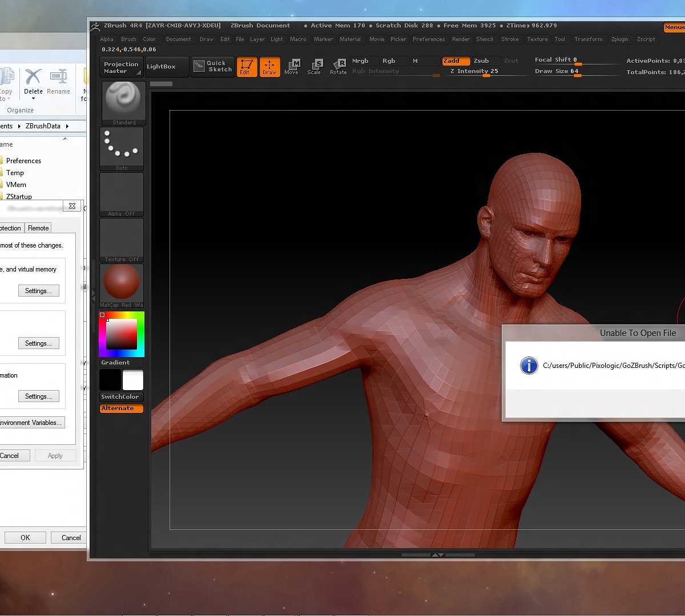The height and width of the screenshot is (616, 685).
Task: Open the Texture Off selector
Action: [122, 240]
